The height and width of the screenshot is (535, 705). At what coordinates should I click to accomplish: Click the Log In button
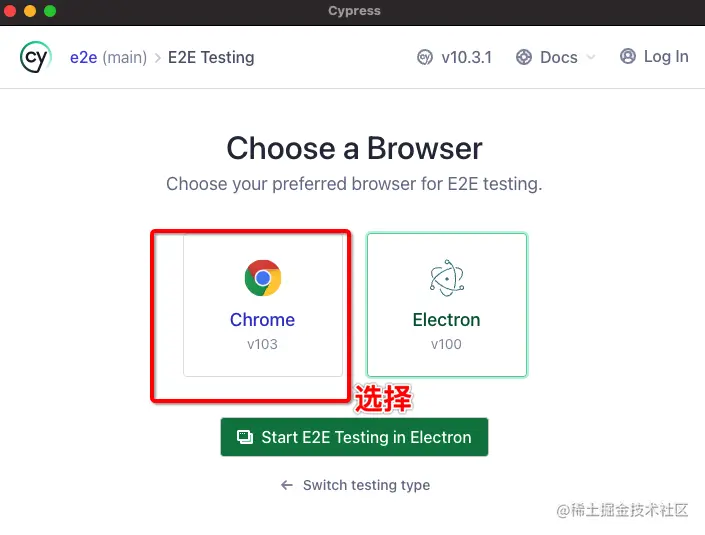click(665, 56)
